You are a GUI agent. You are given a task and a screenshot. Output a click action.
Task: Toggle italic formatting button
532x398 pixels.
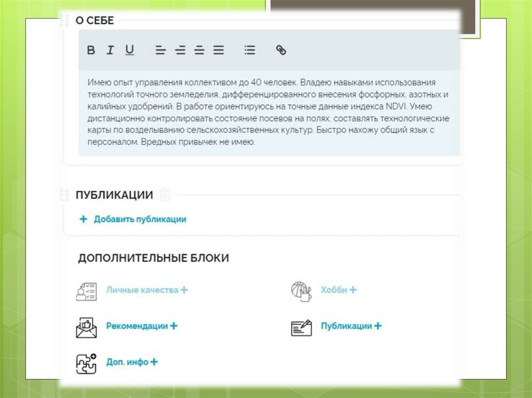tap(110, 50)
